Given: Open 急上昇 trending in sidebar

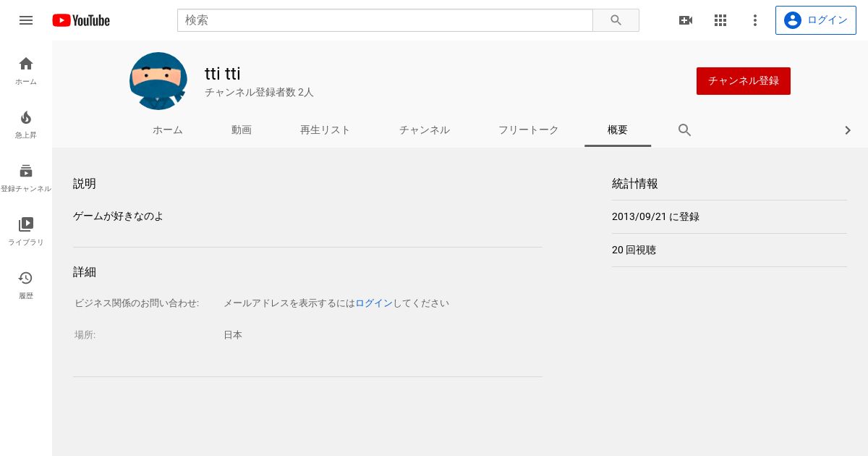Looking at the screenshot, I should pyautogui.click(x=26, y=124).
